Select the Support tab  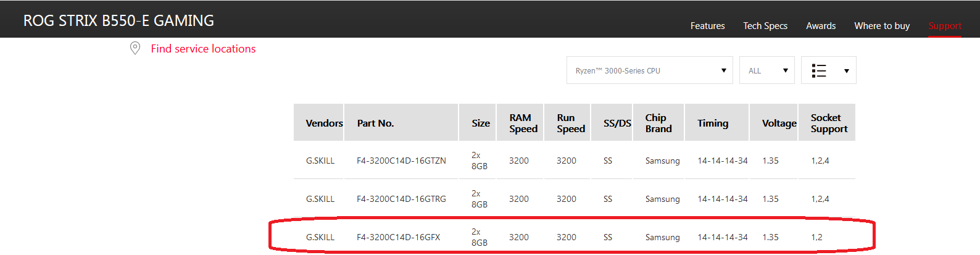pos(945,26)
